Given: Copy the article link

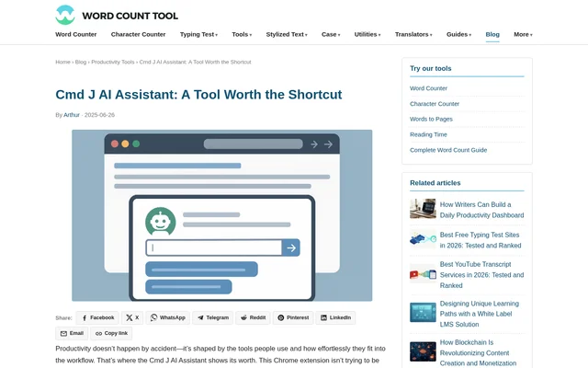Looking at the screenshot, I should pos(111,333).
